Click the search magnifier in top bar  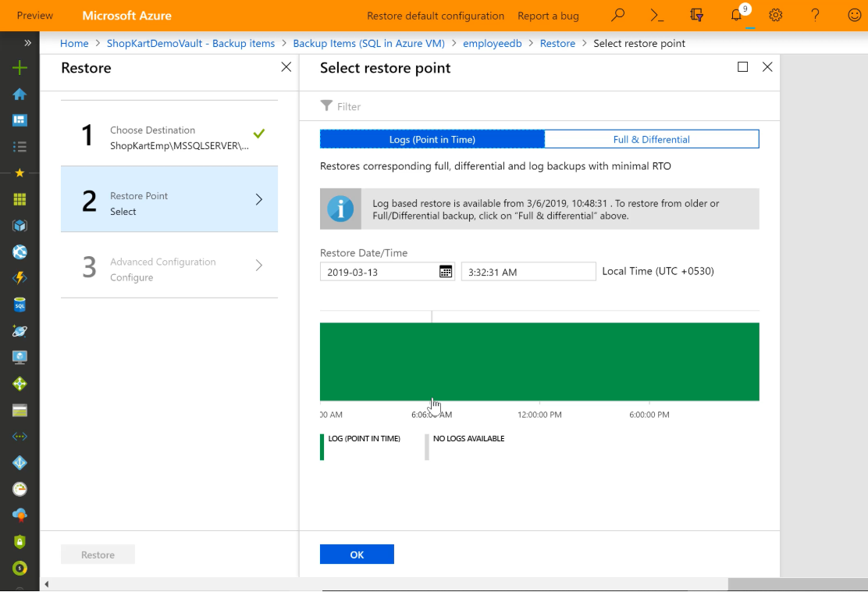pyautogui.click(x=617, y=15)
